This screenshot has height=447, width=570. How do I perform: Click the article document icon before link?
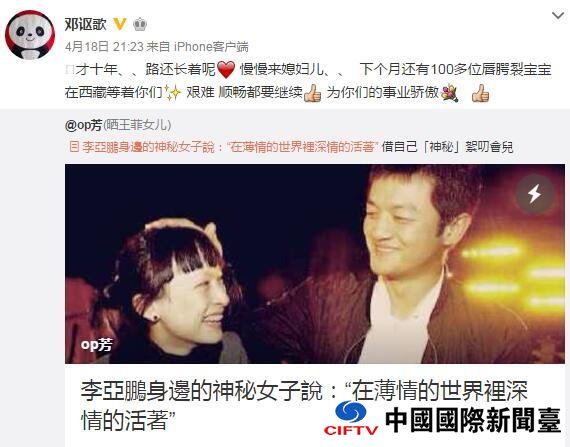[x=74, y=147]
